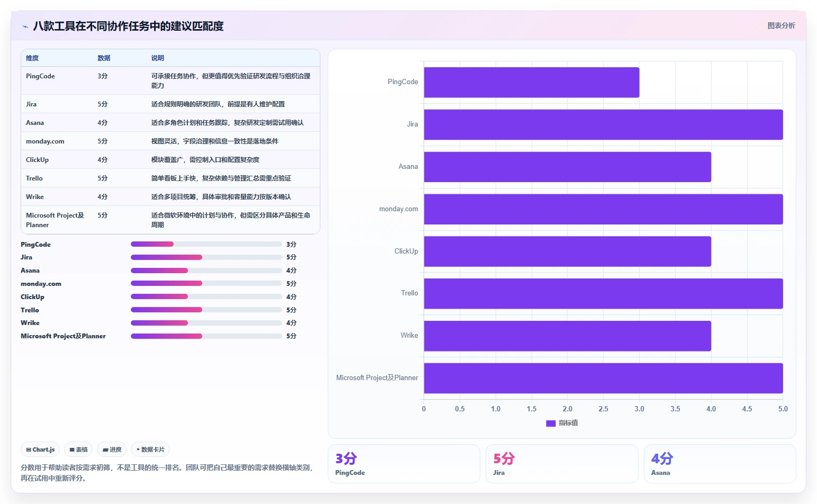The height and width of the screenshot is (504, 817).
Task: Click the small icon before the page title
Action: (x=25, y=26)
